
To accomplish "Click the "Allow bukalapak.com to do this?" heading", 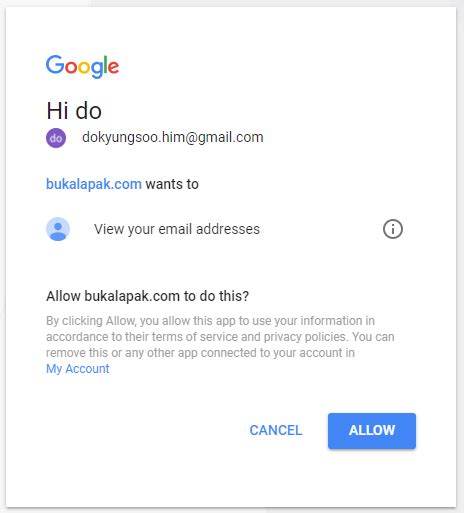I will click(147, 296).
